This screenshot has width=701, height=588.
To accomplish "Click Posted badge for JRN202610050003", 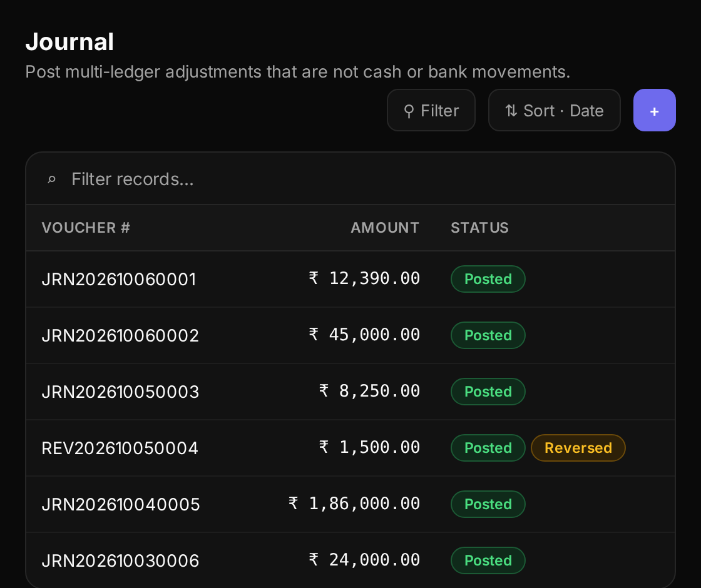I will pyautogui.click(x=488, y=392).
